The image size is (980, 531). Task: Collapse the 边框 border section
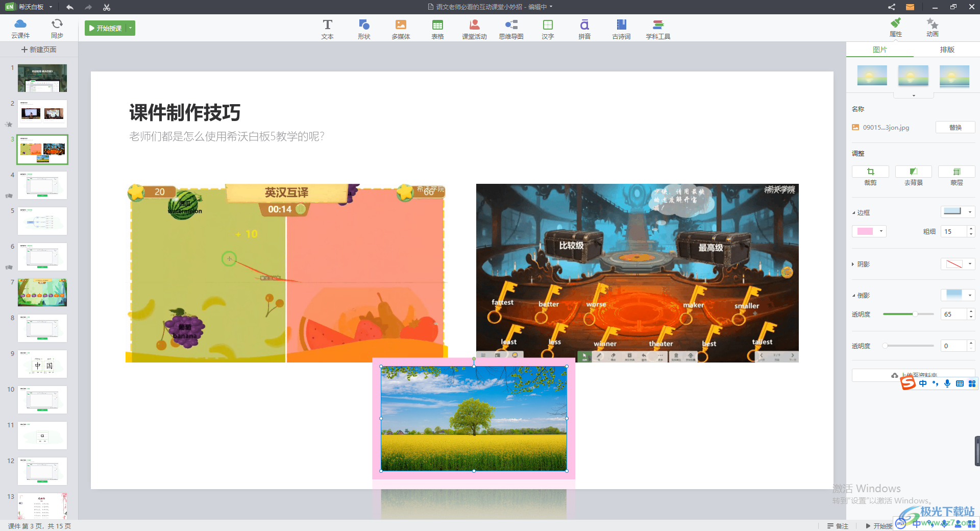coord(853,213)
